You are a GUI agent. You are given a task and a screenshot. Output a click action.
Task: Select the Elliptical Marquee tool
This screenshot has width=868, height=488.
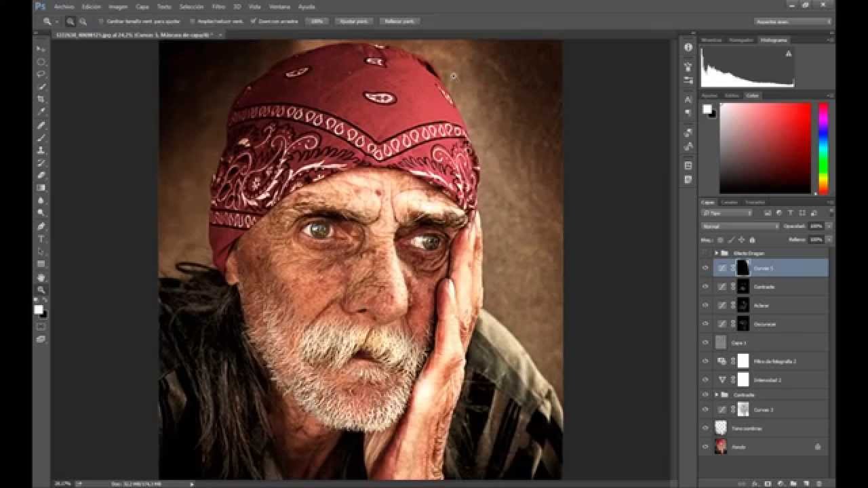point(41,62)
